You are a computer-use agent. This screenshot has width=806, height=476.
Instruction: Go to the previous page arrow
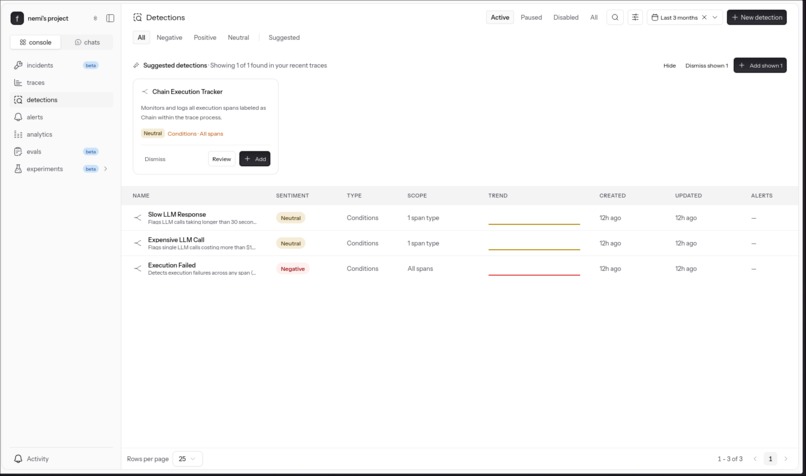(x=755, y=459)
